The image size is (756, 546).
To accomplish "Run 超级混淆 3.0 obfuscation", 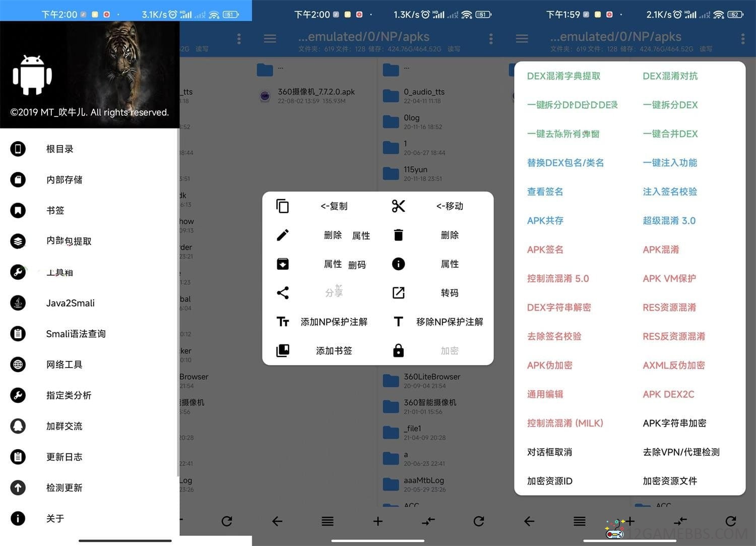I will 669,220.
